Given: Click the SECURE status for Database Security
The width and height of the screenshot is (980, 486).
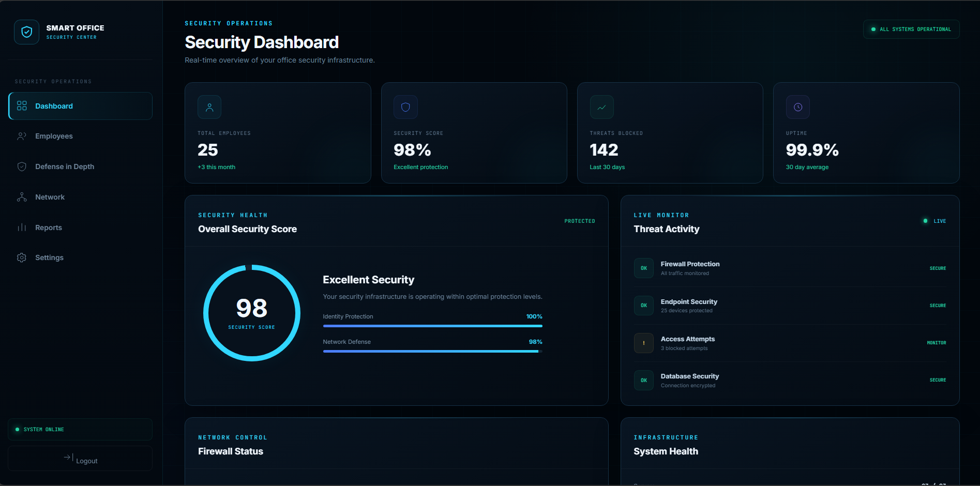Looking at the screenshot, I should 938,380.
